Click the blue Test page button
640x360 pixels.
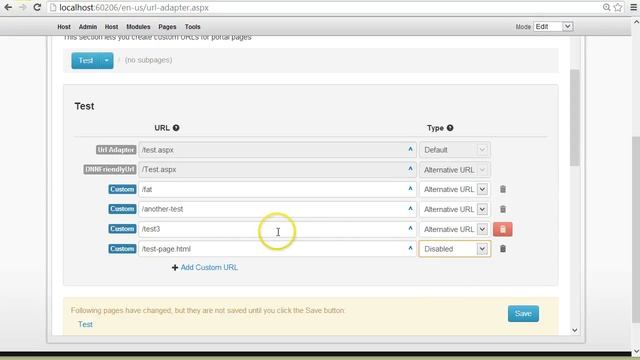86,60
